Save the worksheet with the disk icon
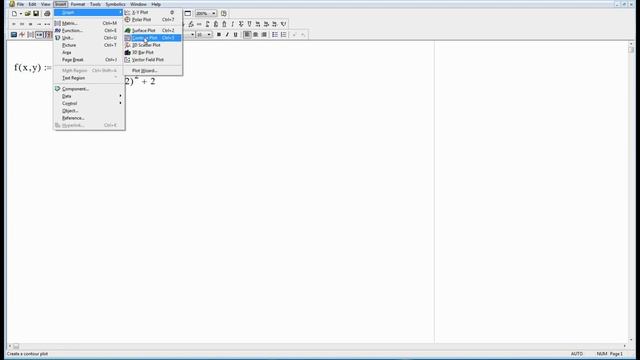The height and width of the screenshot is (360, 640). (36, 13)
